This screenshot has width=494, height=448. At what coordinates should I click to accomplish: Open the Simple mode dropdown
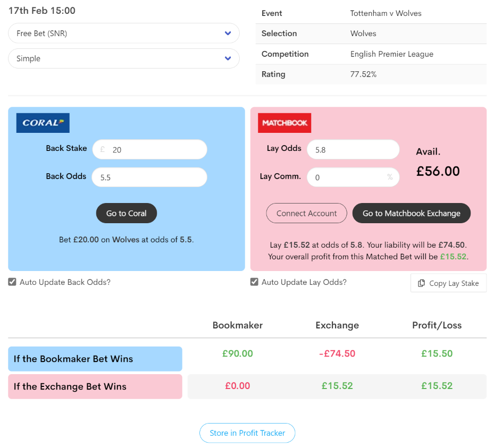tap(124, 58)
